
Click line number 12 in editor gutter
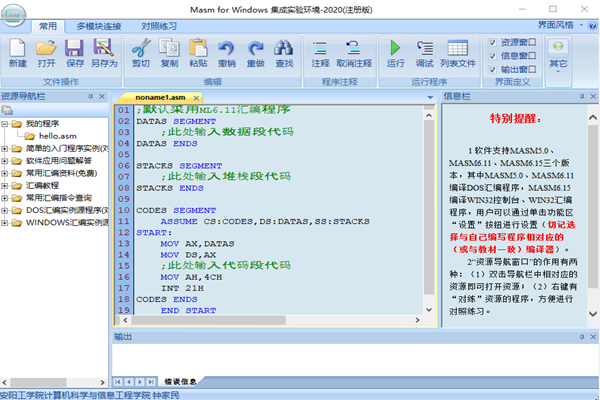pyautogui.click(x=124, y=232)
